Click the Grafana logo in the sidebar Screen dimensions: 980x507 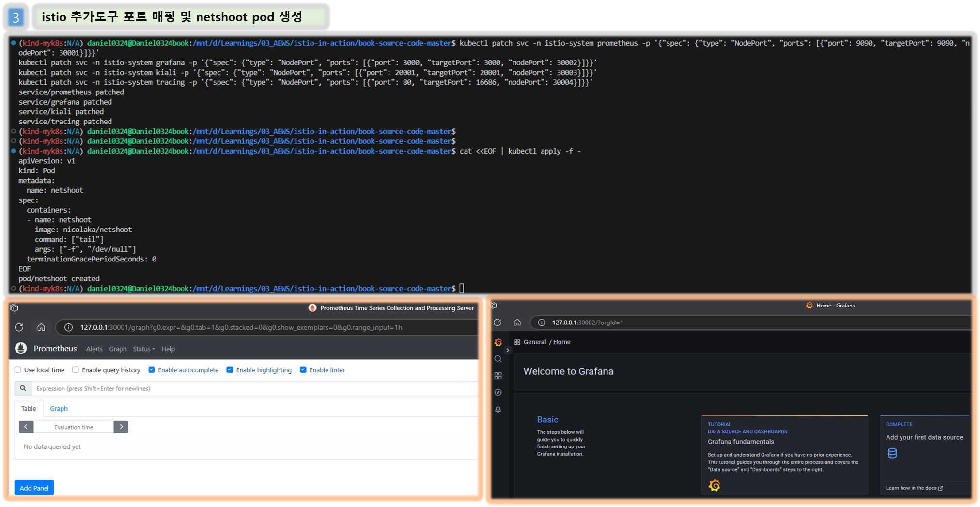498,342
